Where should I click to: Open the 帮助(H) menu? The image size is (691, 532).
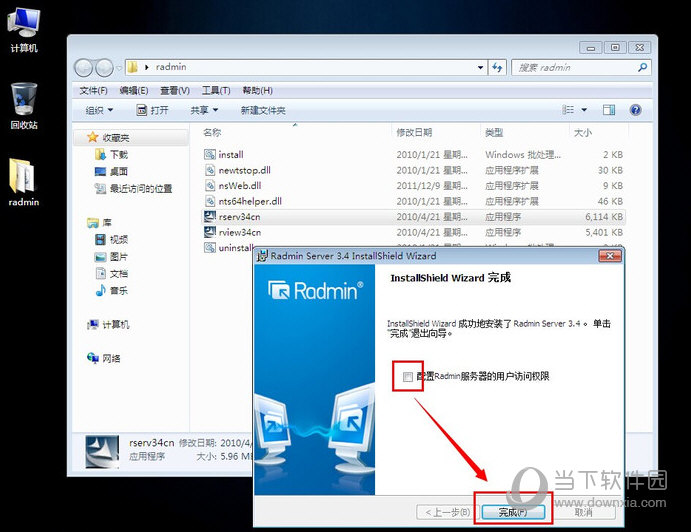(x=257, y=90)
